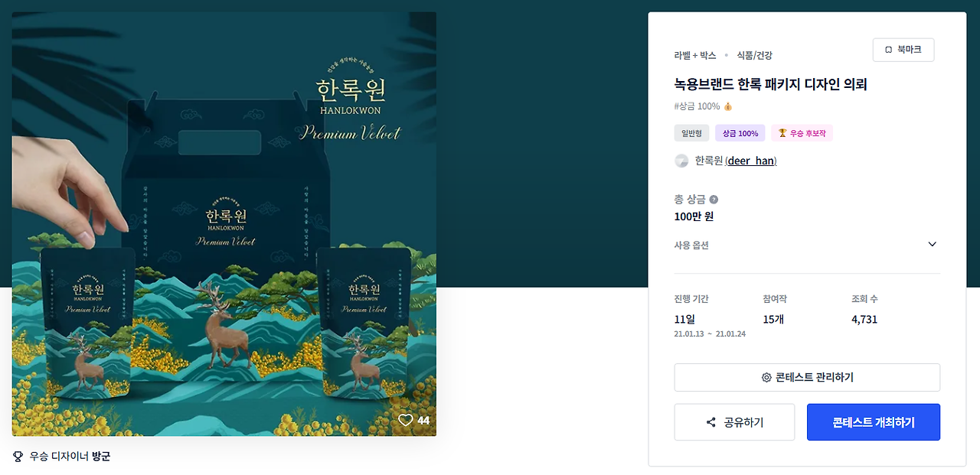Click the purple 상금 100% tag
The image size is (980, 475).
pyautogui.click(x=740, y=133)
